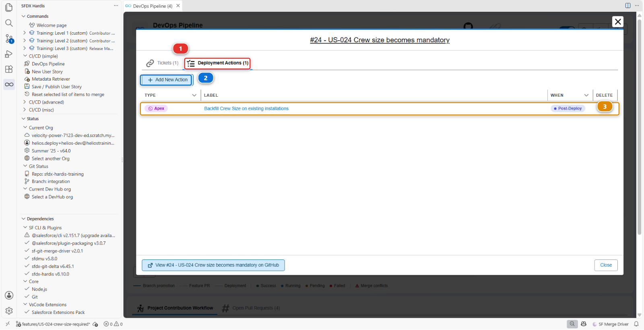The width and height of the screenshot is (644, 330).
Task: Click the Add New Action button
Action: pyautogui.click(x=167, y=80)
